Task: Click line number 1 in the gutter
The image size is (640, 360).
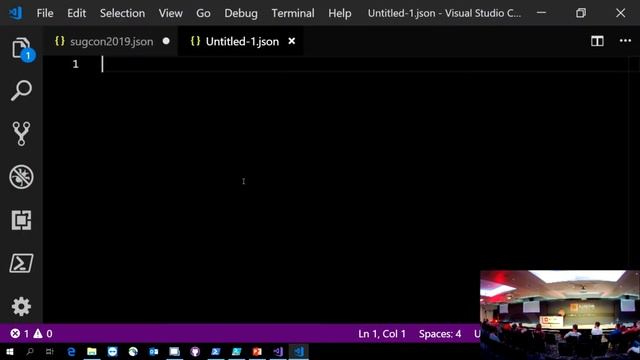Action: point(76,64)
